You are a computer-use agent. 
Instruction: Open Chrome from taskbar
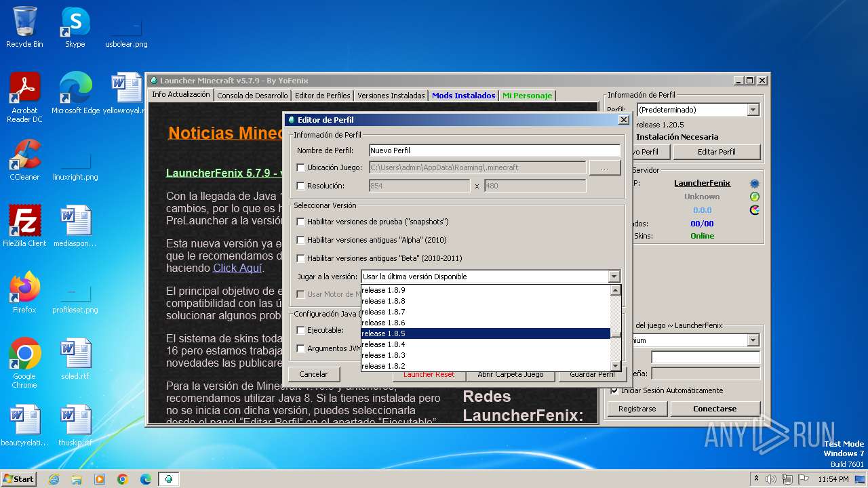click(123, 479)
